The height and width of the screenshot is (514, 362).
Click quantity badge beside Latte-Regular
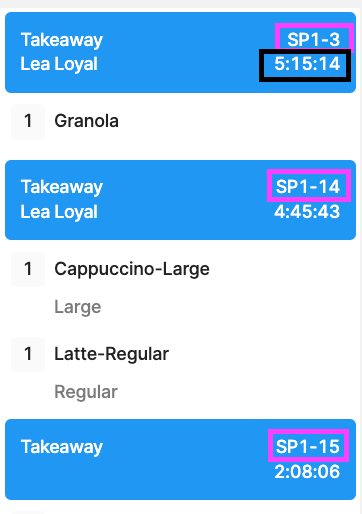coord(28,354)
